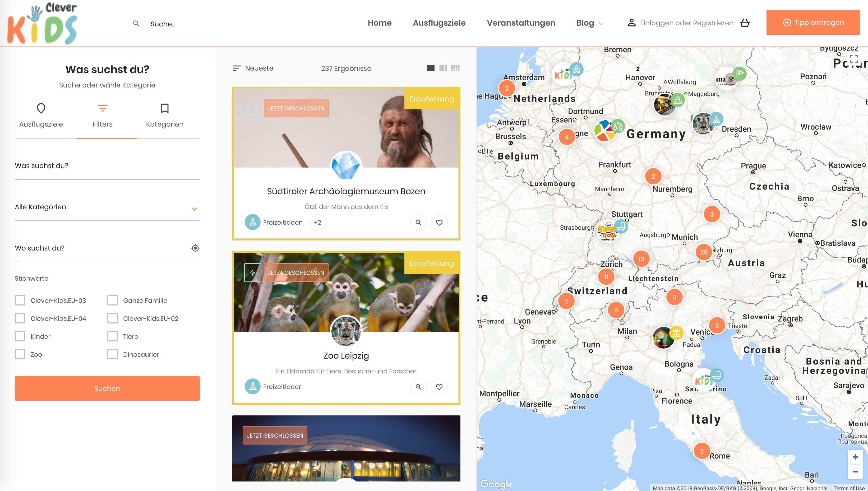
Task: Add Zoo Leipzig to favorites
Action: point(439,387)
